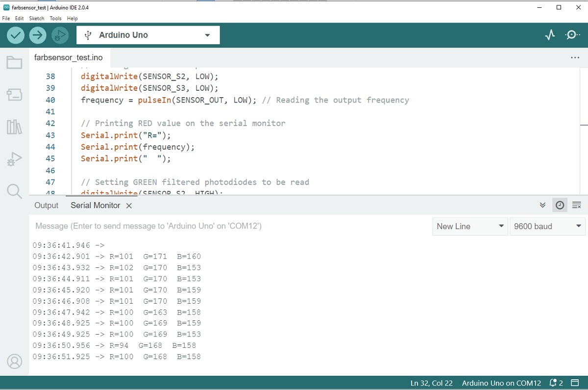Open the File menu
The image size is (588, 390).
coord(6,18)
